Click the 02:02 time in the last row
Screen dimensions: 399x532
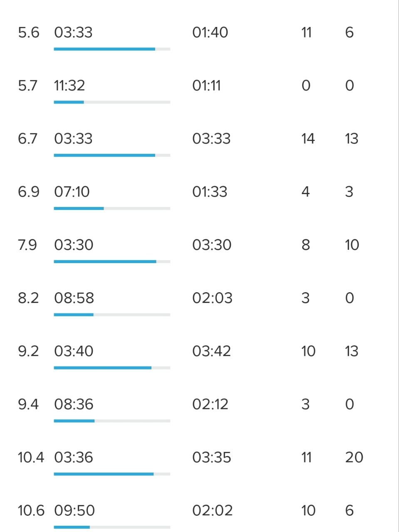212,511
